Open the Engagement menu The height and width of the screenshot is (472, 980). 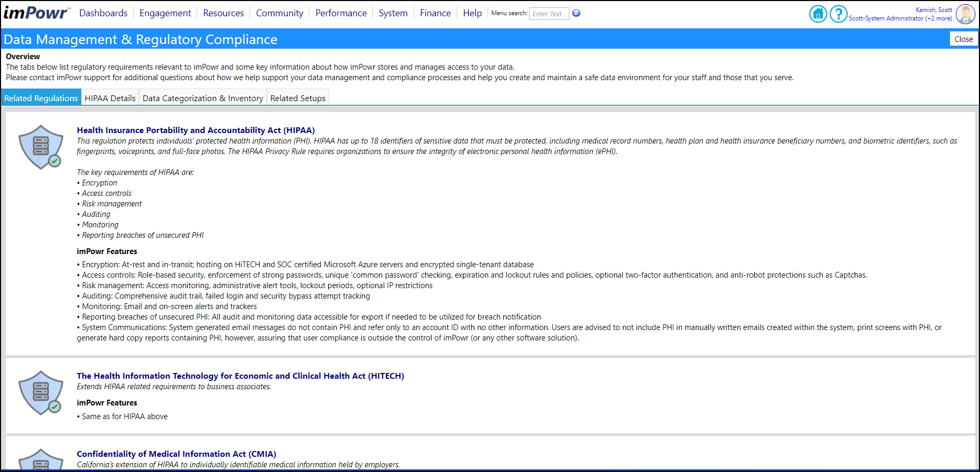[x=165, y=13]
